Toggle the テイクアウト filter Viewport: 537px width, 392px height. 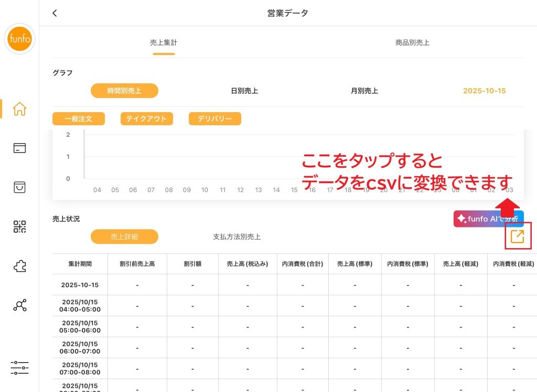pos(146,119)
